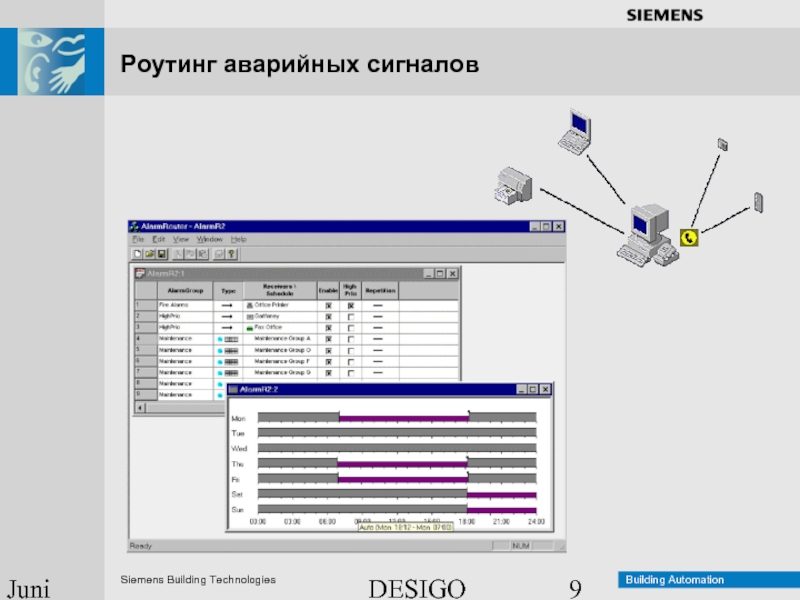Click the grey schedule bar for Wed
The width and height of the screenshot is (800, 600).
tap(397, 448)
